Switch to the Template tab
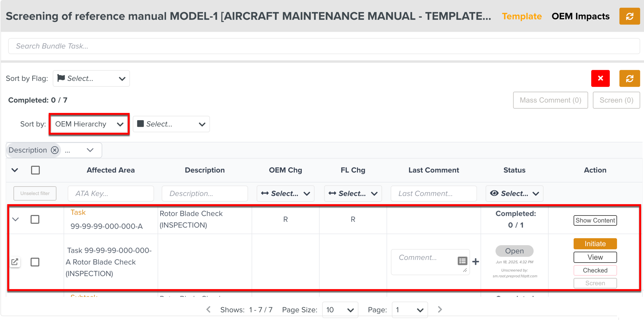This screenshot has height=320, width=644. 522,16
